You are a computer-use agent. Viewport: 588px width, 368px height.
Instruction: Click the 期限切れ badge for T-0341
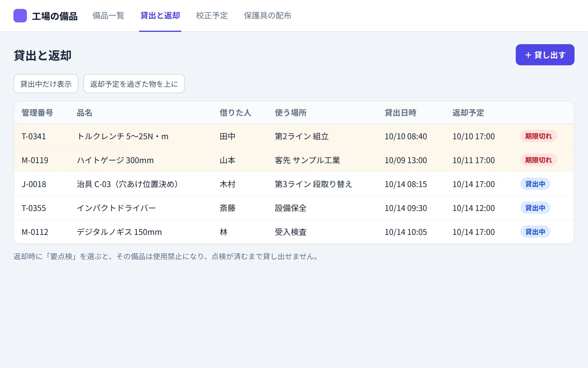(x=538, y=136)
